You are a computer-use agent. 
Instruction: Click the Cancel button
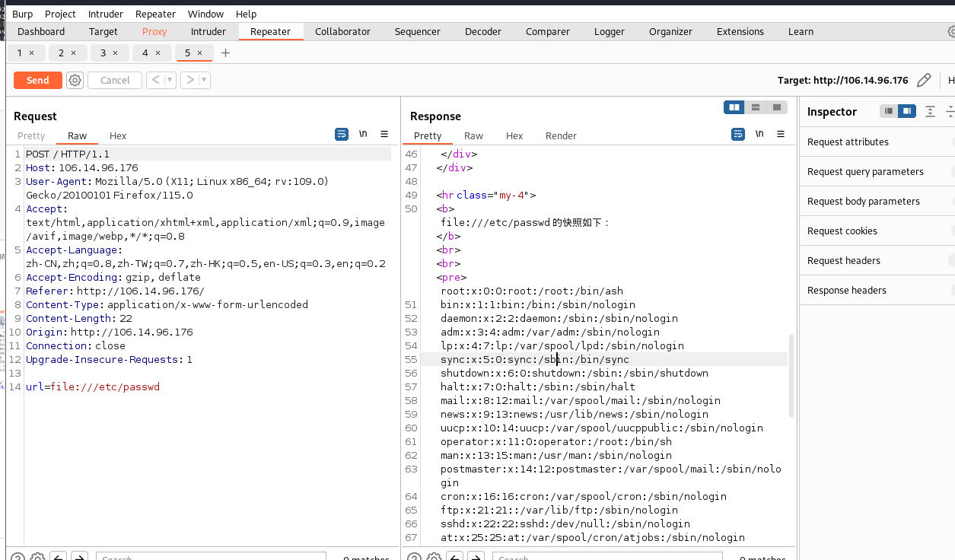pos(115,80)
